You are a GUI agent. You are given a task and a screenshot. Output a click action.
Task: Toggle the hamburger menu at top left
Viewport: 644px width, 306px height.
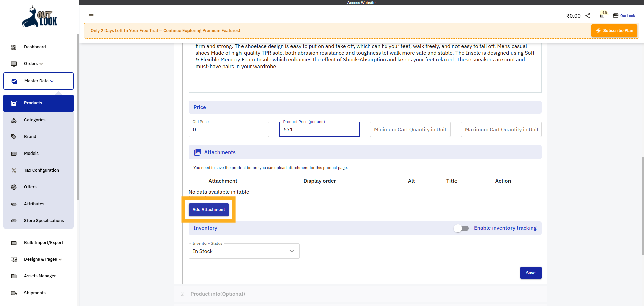(91, 16)
